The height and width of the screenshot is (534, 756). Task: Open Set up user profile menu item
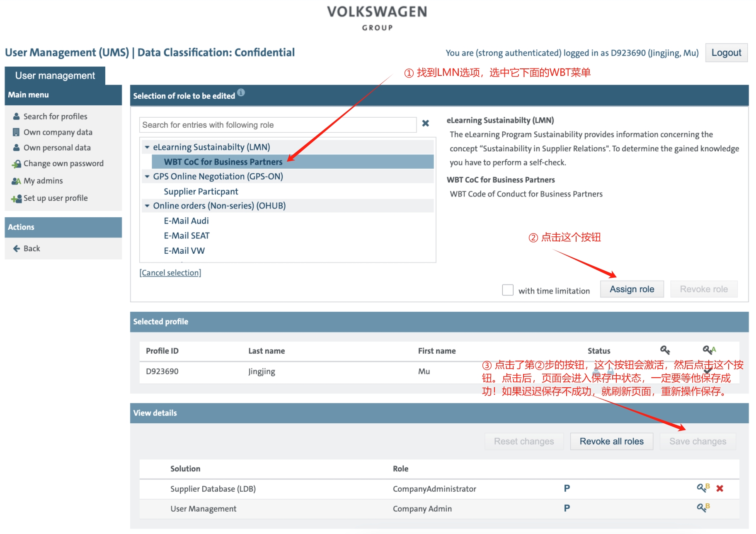[x=56, y=198]
